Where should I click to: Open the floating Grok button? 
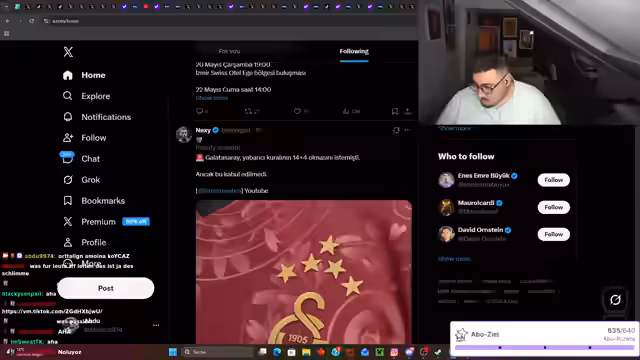(x=615, y=300)
